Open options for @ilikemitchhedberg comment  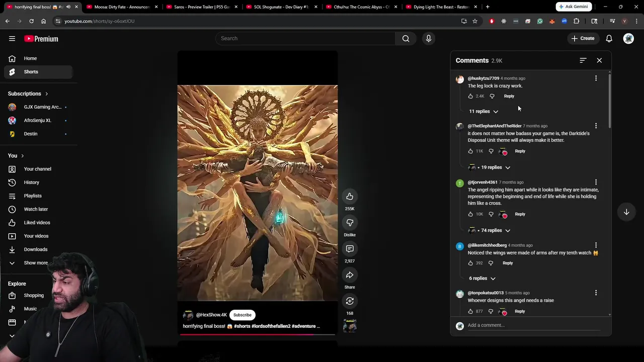[x=596, y=246]
